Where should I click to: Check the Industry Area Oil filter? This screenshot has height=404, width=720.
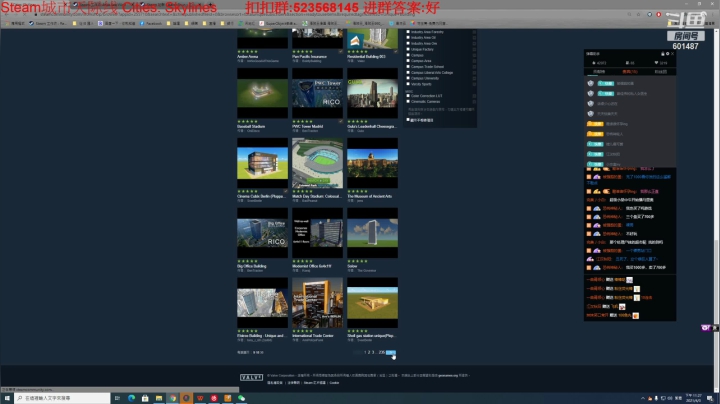pyautogui.click(x=408, y=38)
